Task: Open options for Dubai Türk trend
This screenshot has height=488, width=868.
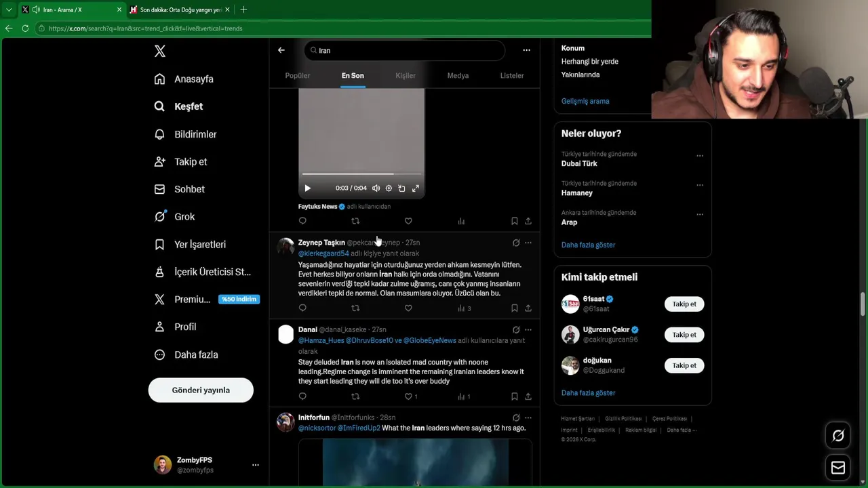Action: pyautogui.click(x=700, y=156)
